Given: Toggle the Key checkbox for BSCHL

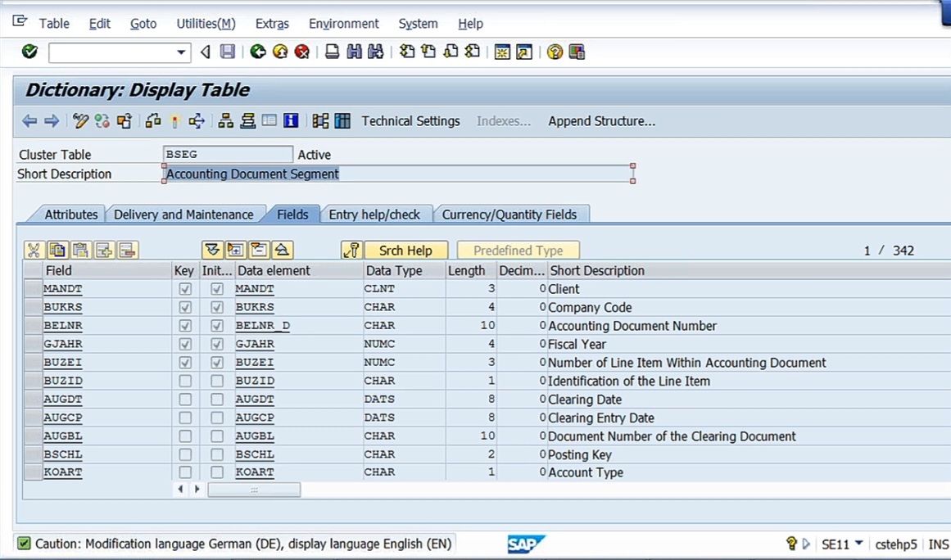Looking at the screenshot, I should pyautogui.click(x=185, y=454).
